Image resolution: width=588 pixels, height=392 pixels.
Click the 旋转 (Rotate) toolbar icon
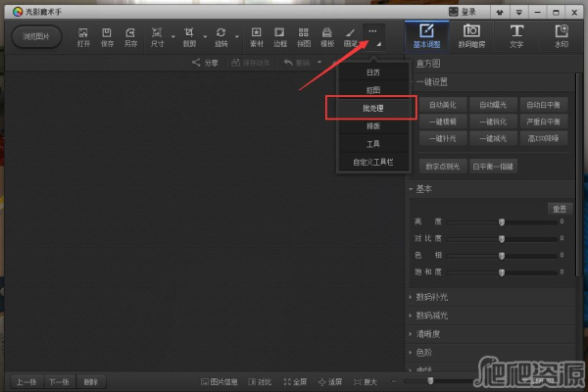click(220, 37)
